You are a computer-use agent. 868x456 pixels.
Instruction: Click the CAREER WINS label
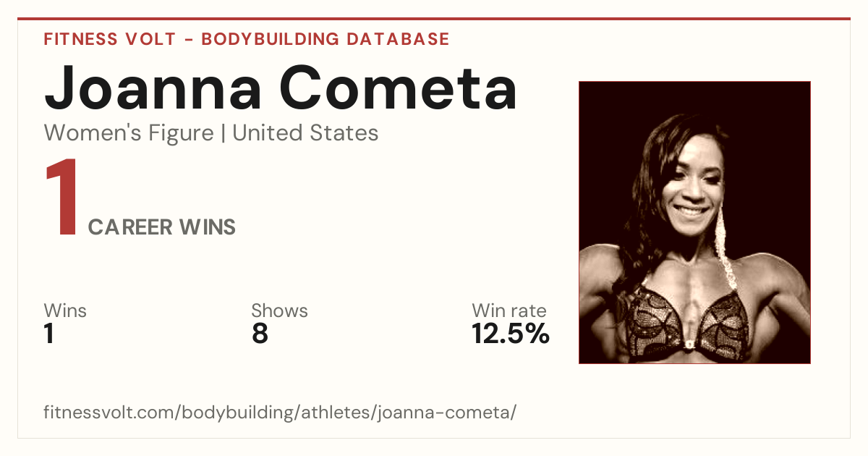(162, 227)
